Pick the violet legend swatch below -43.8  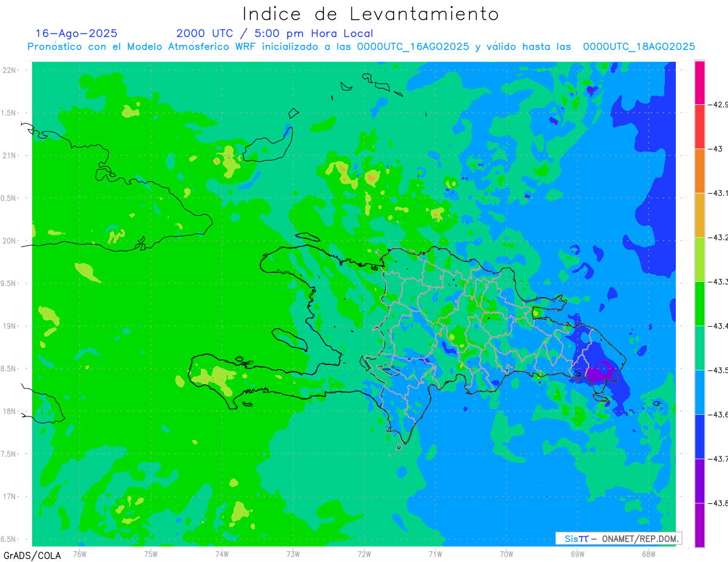click(x=699, y=525)
